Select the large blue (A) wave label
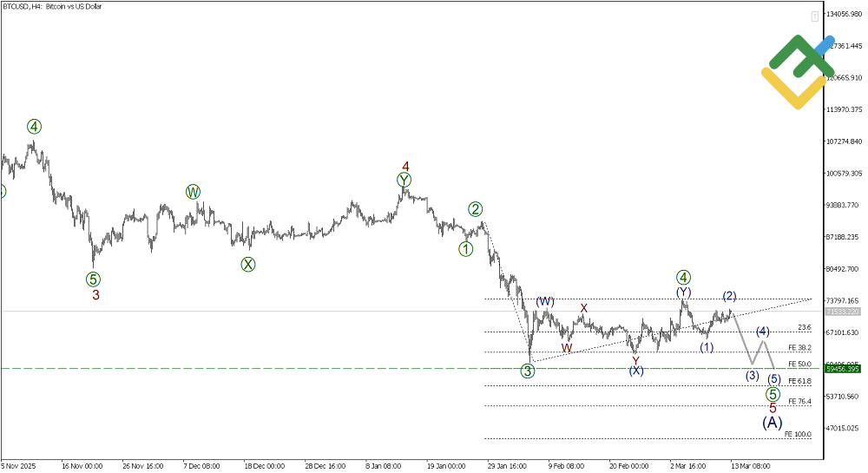 coord(773,423)
